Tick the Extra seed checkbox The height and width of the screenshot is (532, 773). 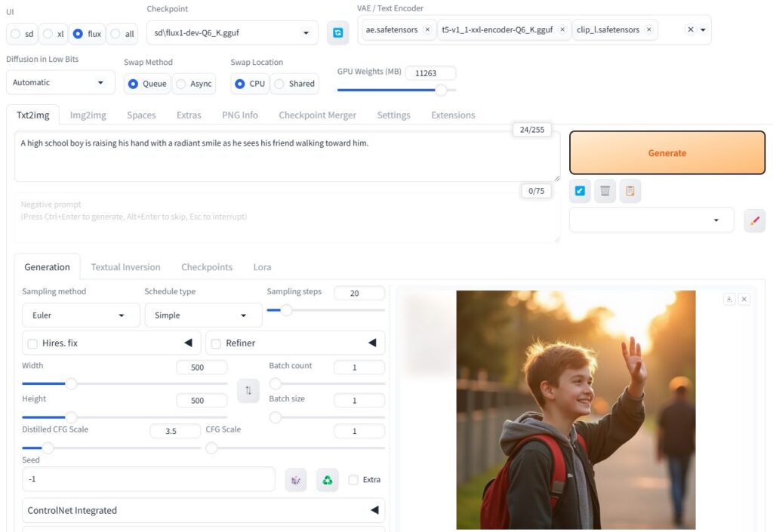tap(353, 480)
